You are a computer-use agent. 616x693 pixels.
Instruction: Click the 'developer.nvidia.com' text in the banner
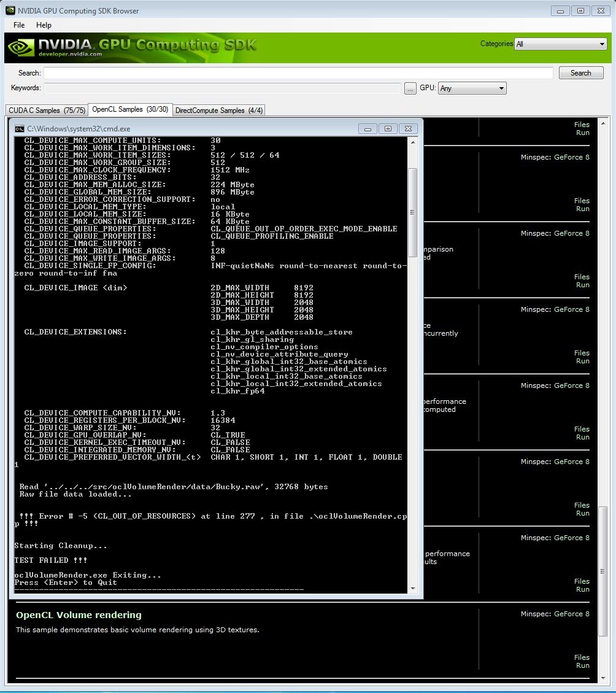pos(70,55)
